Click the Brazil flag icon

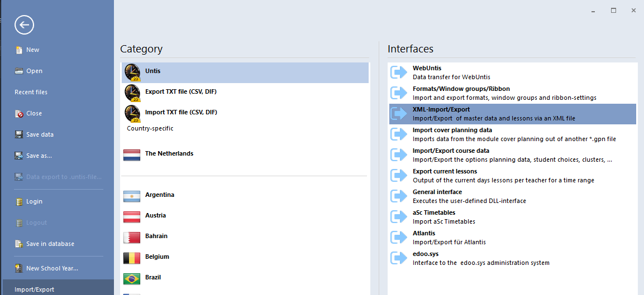[132, 279]
